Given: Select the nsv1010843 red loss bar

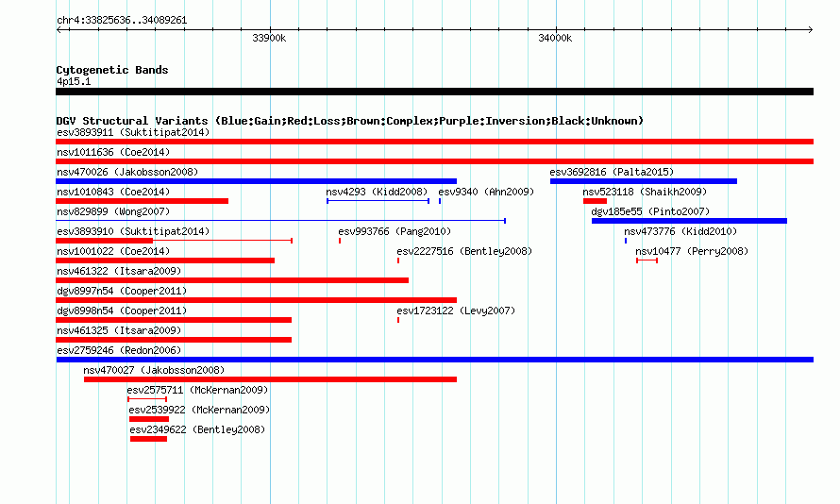Looking at the screenshot, I should (142, 201).
